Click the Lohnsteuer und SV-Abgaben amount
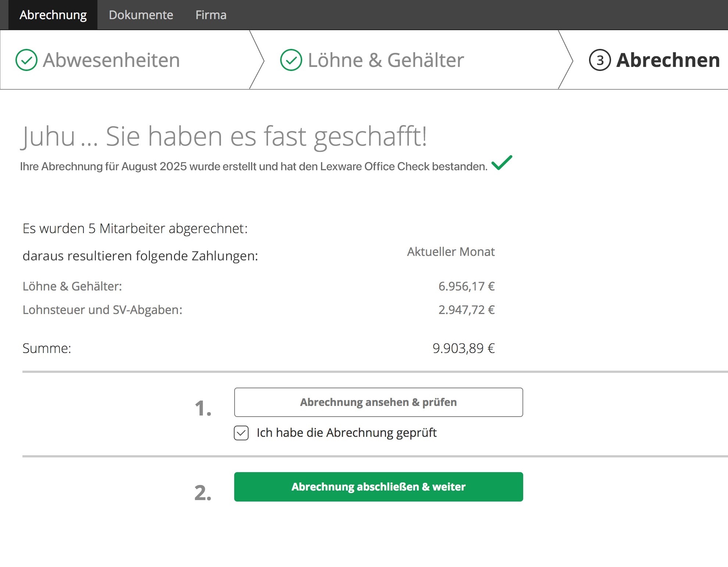Viewport: 728px width, 567px height. pos(466,310)
